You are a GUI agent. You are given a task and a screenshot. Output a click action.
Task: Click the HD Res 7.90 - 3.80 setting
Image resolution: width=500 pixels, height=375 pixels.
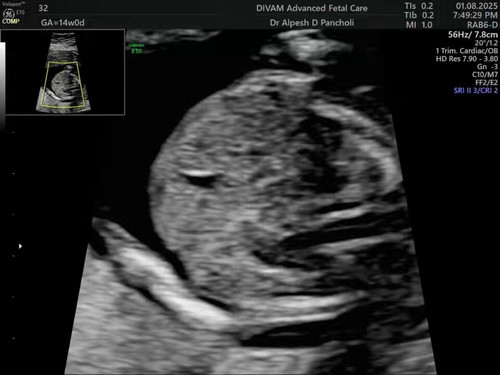(467, 59)
